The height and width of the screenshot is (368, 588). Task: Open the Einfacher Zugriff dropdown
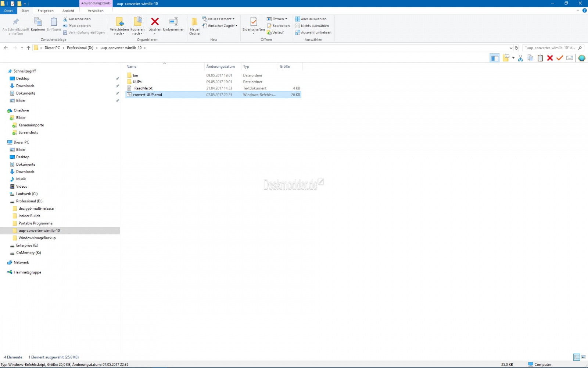tap(219, 26)
